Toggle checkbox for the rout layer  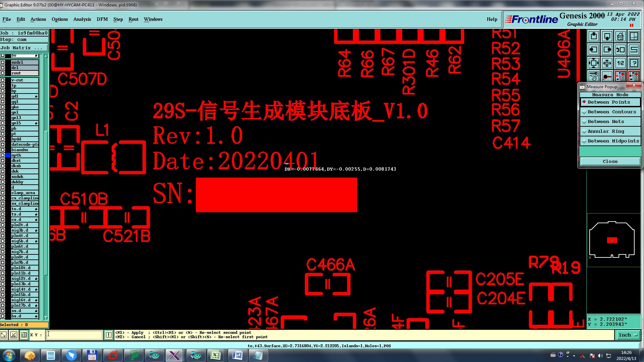pyautogui.click(x=3, y=73)
